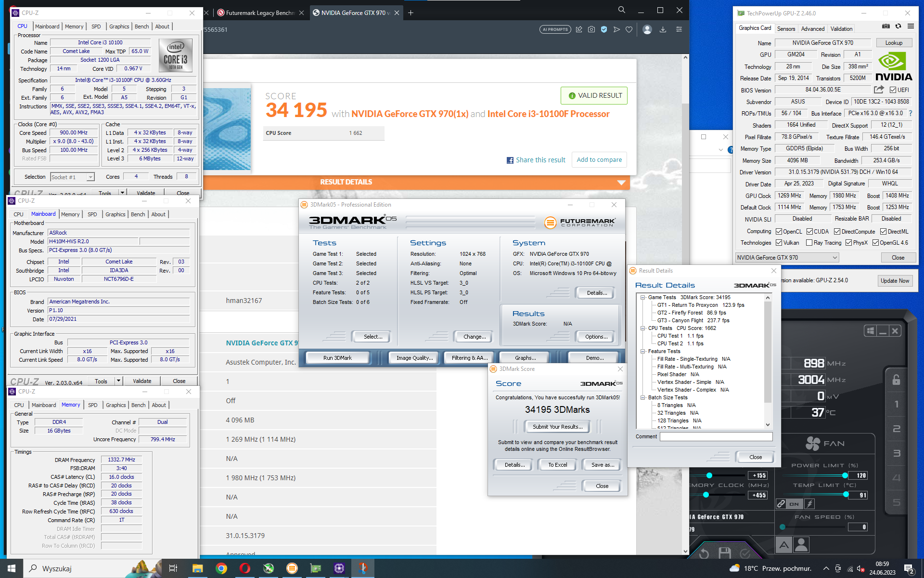Switch to the Advanced tab in GPU-Z

[812, 29]
